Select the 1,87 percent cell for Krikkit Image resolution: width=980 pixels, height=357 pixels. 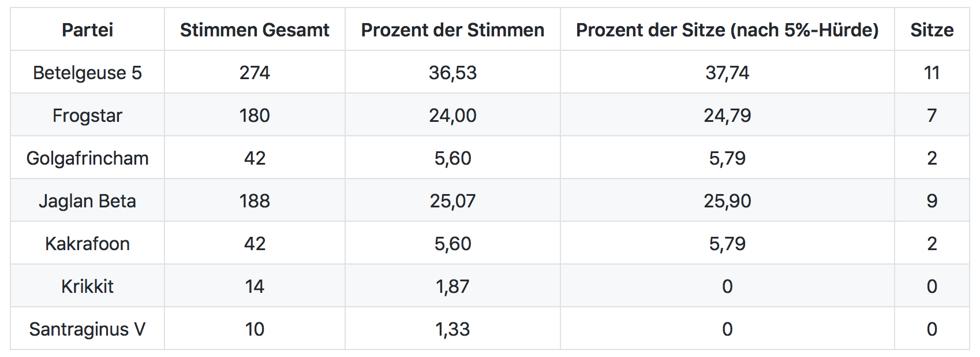(x=452, y=287)
